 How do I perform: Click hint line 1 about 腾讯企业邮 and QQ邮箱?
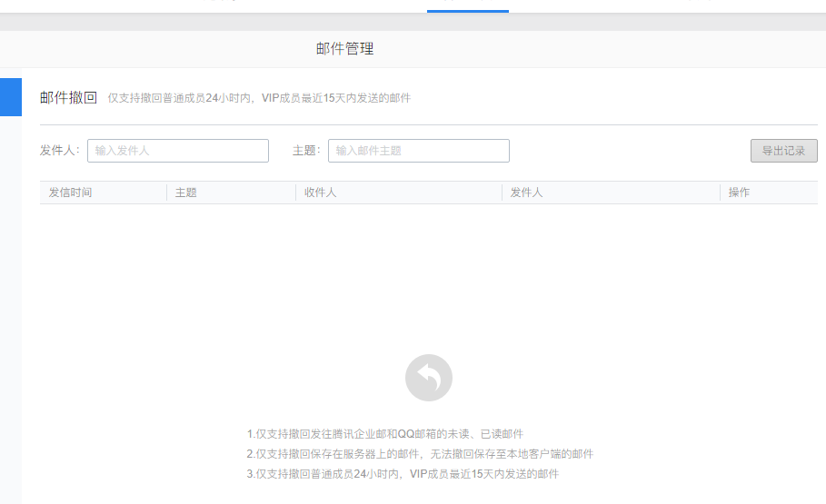click(385, 434)
